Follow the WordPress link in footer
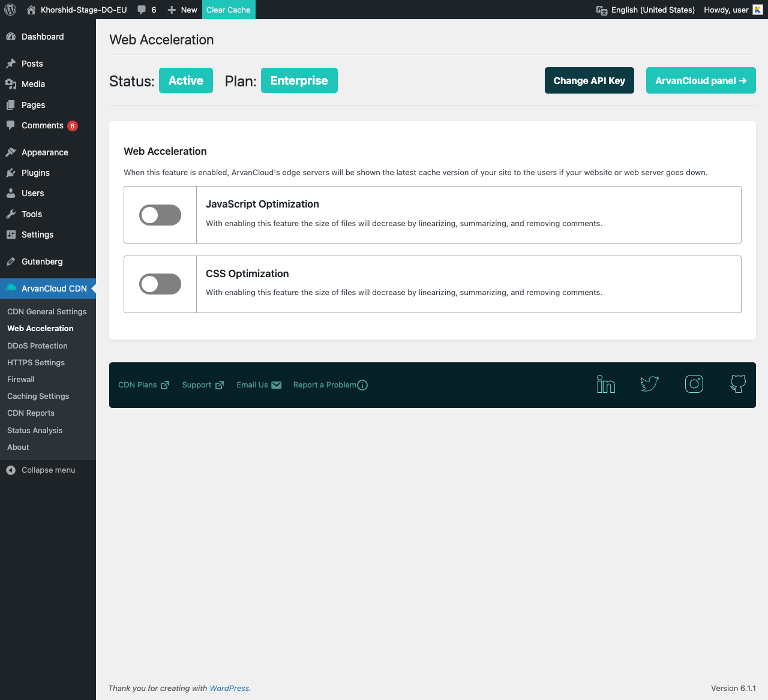 (x=229, y=689)
